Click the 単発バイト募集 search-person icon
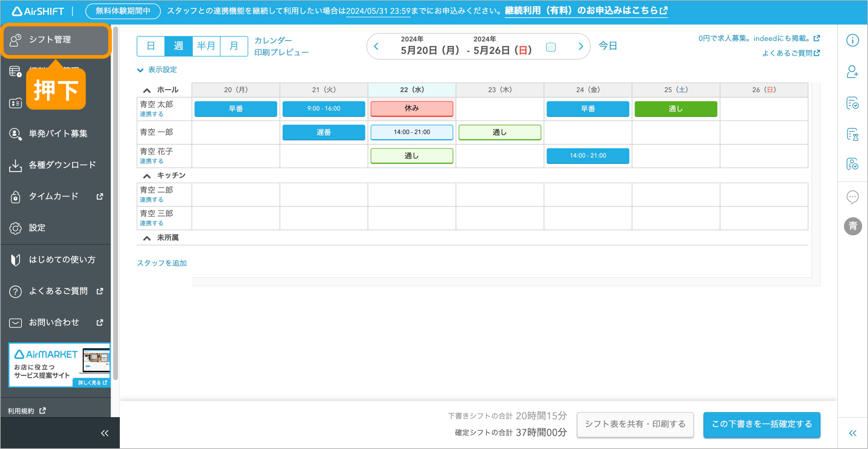The width and height of the screenshot is (868, 449). [15, 134]
